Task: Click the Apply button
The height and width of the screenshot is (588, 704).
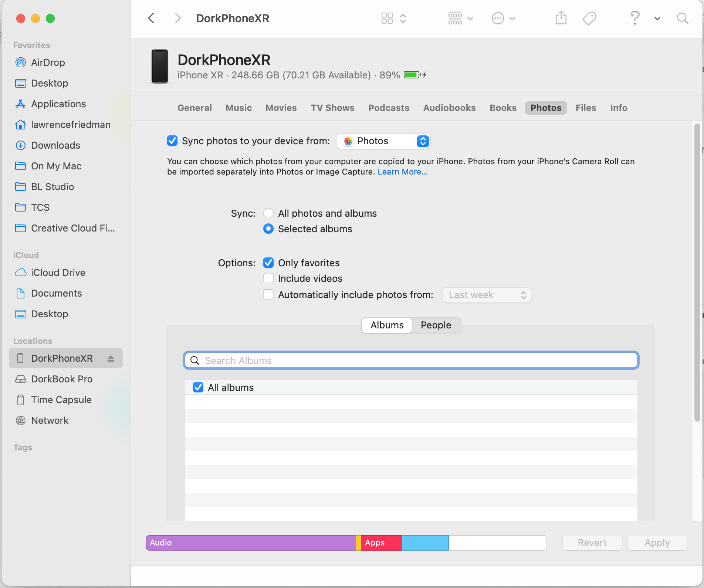Action: pyautogui.click(x=657, y=543)
